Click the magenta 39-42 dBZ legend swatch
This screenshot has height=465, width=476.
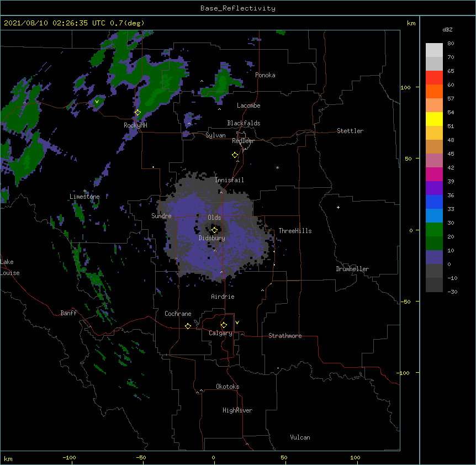point(434,174)
